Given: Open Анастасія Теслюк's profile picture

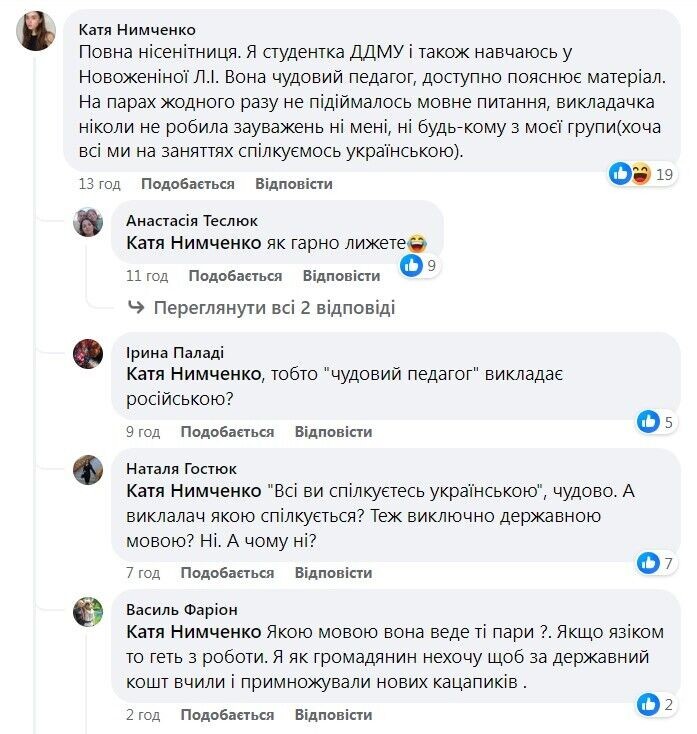Looking at the screenshot, I should pos(88,222).
